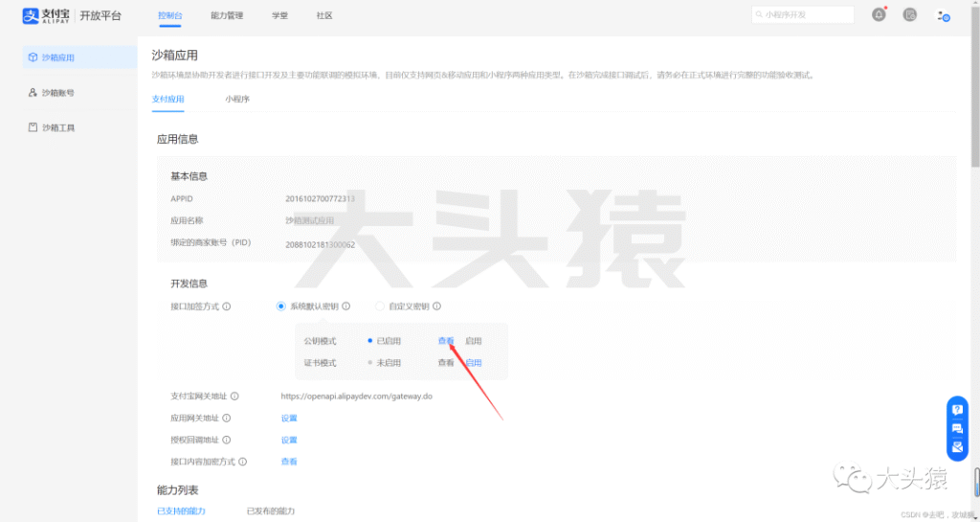Screen dimensions: 980x522
Task: Click 查看 for 接口内容加密方式
Action: (x=289, y=462)
